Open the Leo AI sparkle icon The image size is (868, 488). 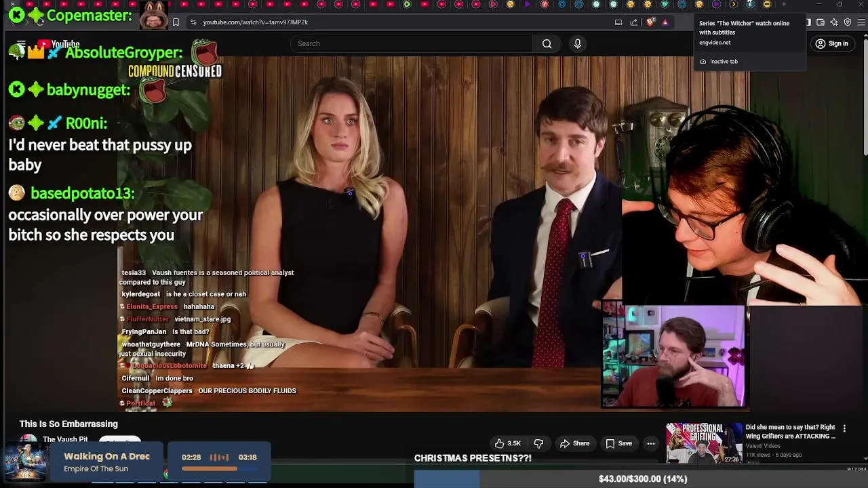[834, 22]
